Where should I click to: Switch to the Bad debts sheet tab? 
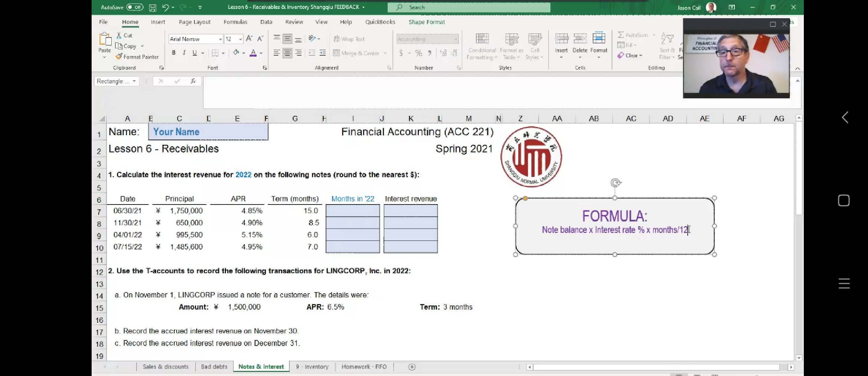click(x=214, y=367)
